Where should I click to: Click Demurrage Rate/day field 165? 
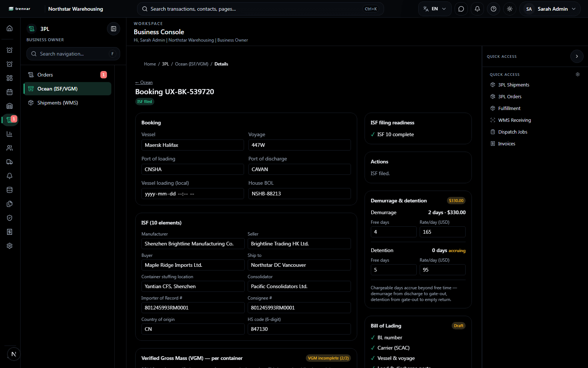click(x=442, y=232)
